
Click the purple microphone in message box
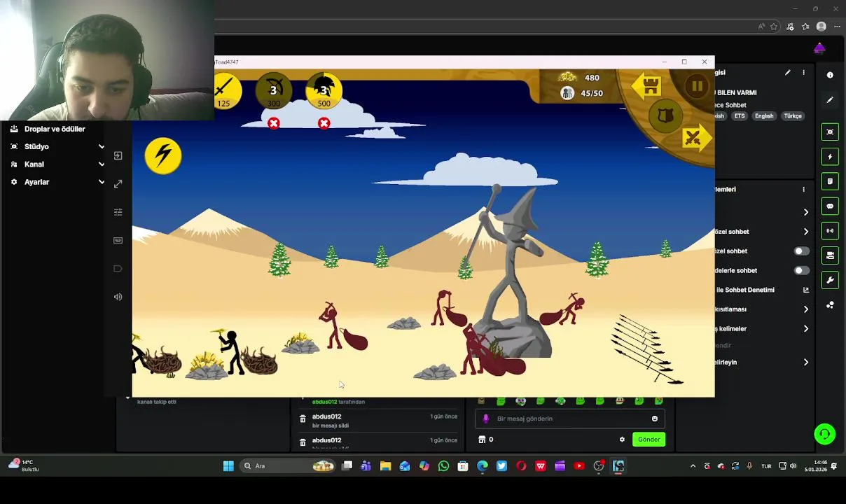(486, 419)
